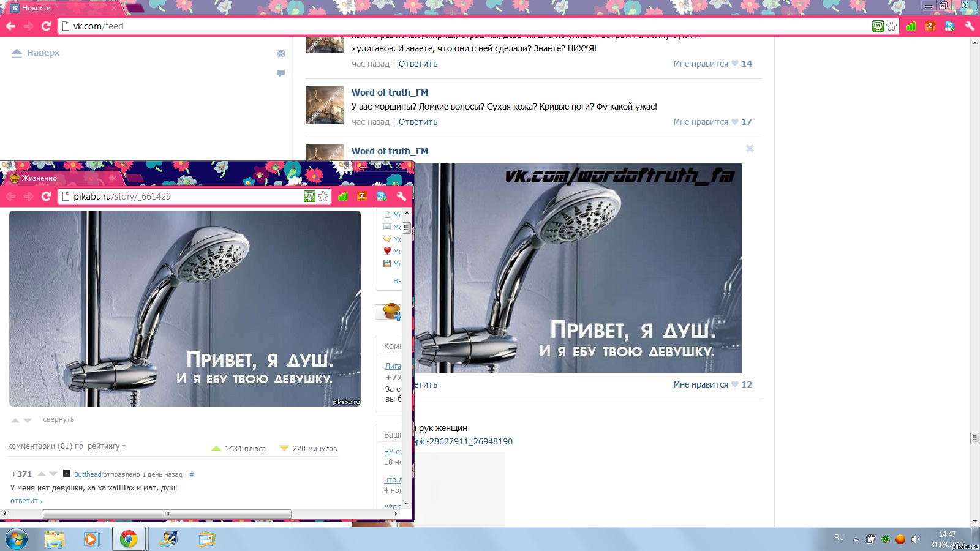Bookmark pikabu story page with the star

[x=323, y=196]
